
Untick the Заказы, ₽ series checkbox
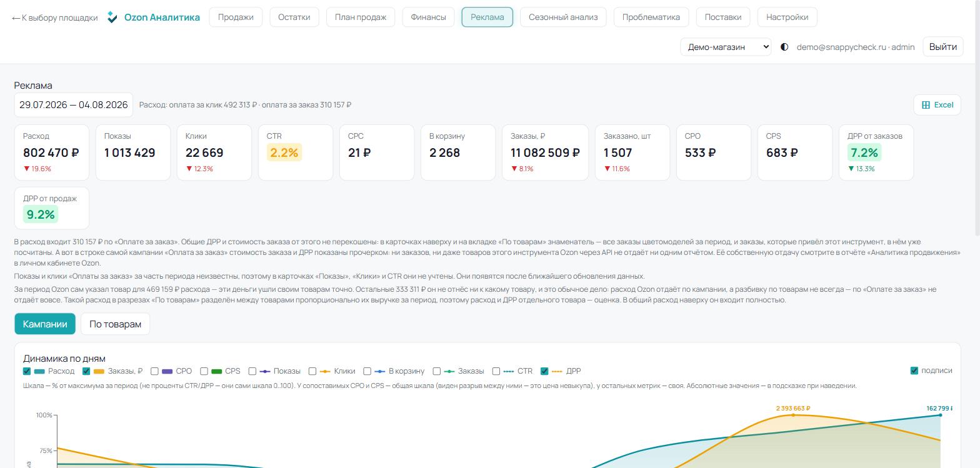click(86, 371)
